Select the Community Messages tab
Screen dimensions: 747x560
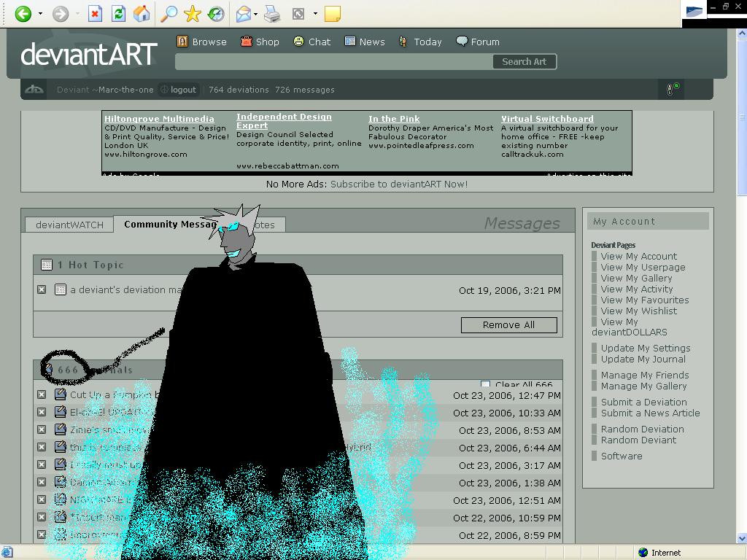point(171,224)
